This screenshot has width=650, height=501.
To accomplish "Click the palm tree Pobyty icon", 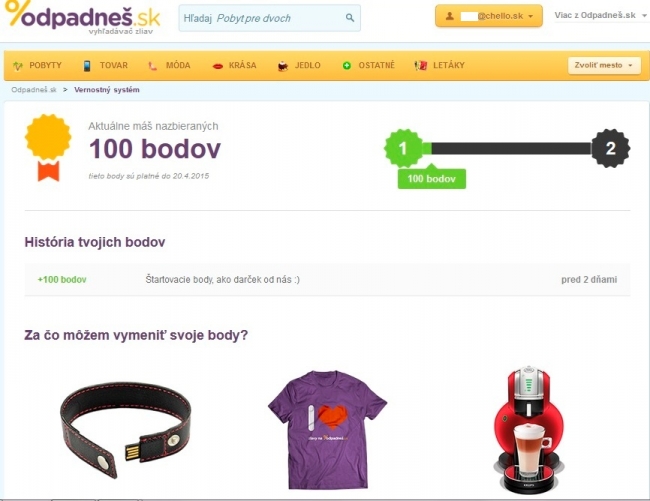I will click(17, 65).
